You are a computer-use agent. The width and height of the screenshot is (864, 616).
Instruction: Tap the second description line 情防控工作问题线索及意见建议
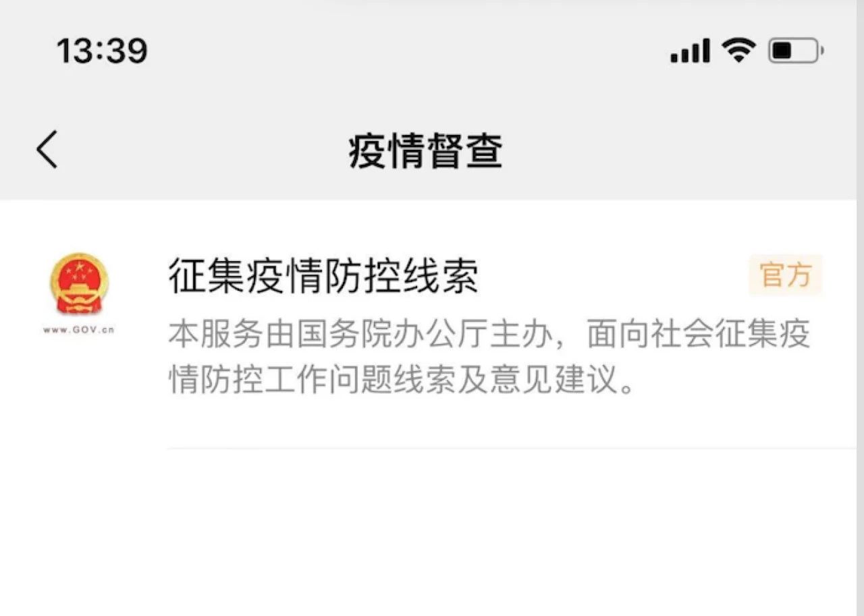point(402,380)
